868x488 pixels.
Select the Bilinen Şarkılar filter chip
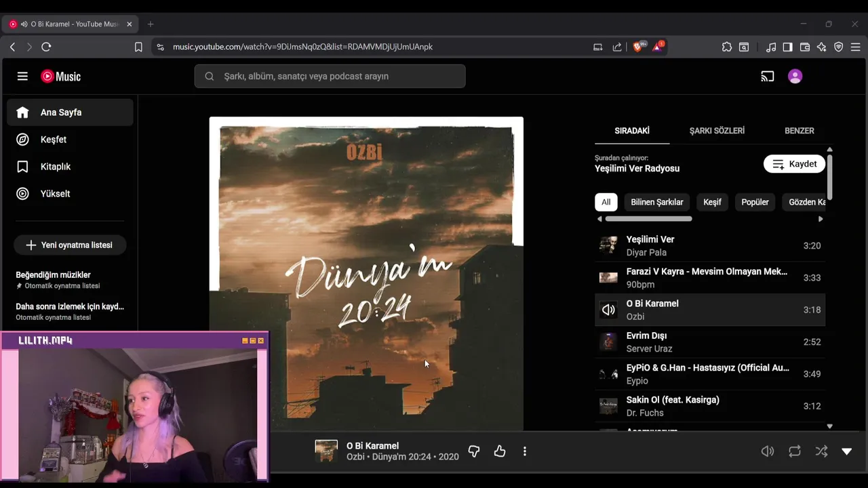(x=657, y=202)
